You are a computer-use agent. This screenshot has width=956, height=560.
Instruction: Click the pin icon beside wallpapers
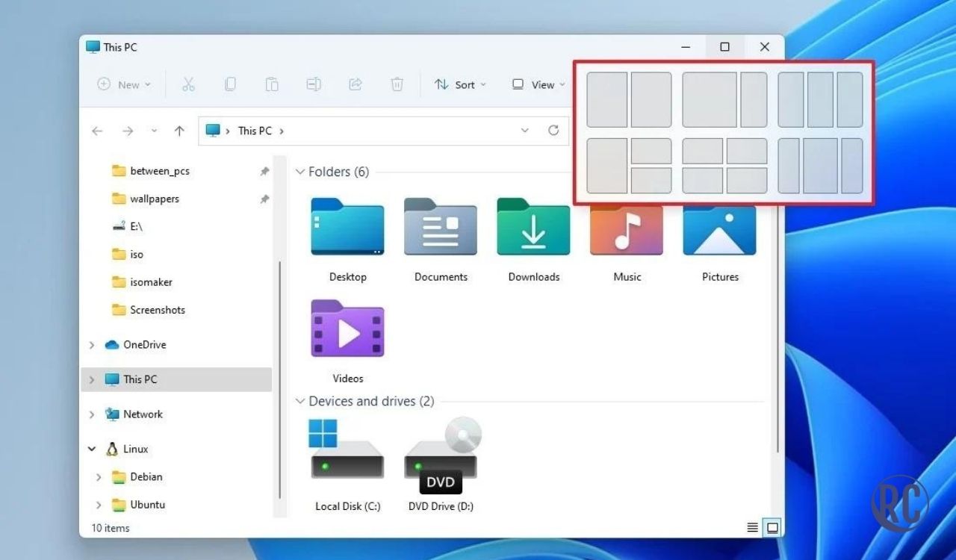264,199
